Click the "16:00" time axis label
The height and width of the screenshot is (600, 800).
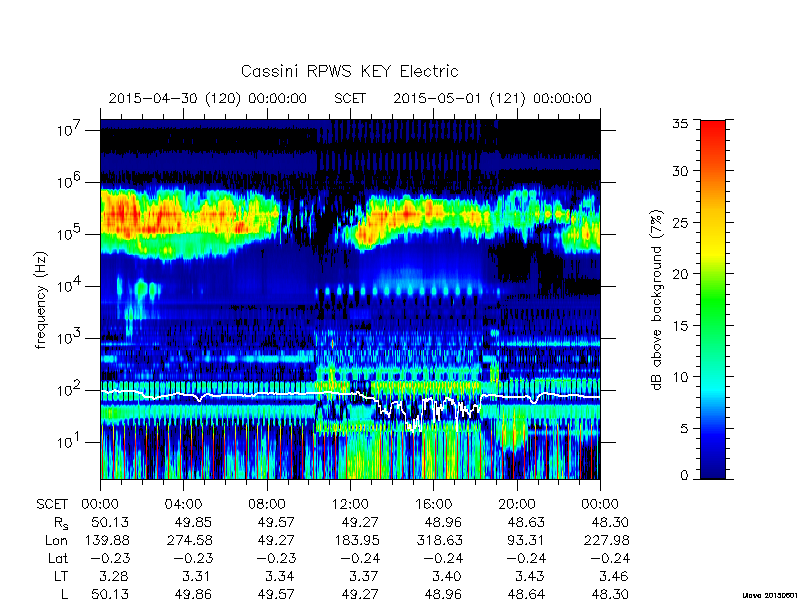pyautogui.click(x=433, y=504)
